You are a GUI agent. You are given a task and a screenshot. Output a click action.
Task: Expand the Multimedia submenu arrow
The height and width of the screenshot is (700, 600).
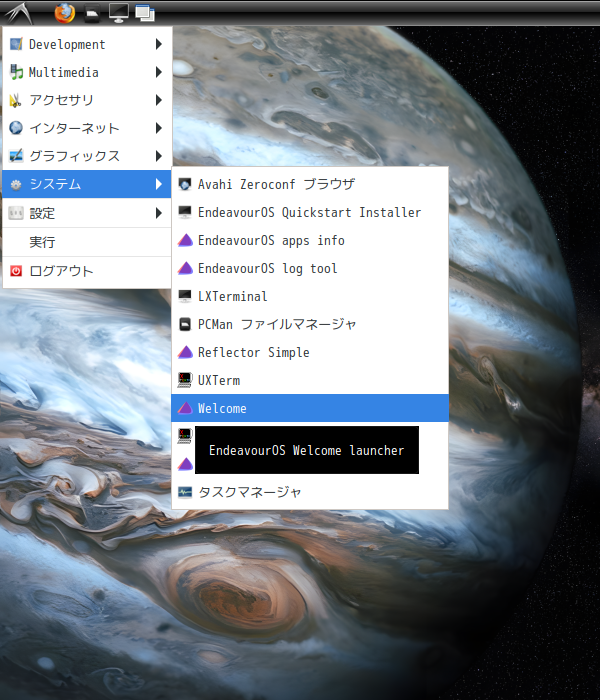tap(158, 72)
